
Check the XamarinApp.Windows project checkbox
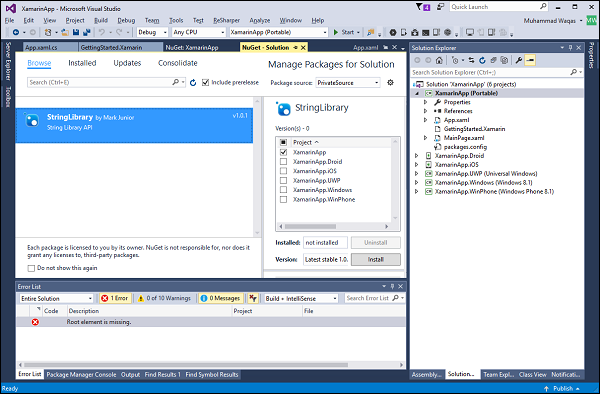(x=284, y=190)
